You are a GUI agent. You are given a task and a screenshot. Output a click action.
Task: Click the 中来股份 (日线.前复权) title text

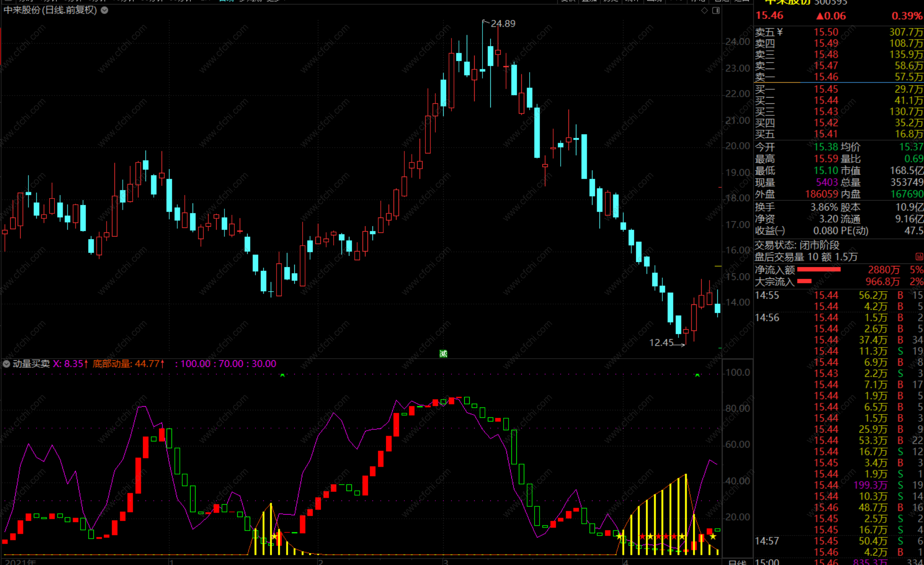coord(50,10)
